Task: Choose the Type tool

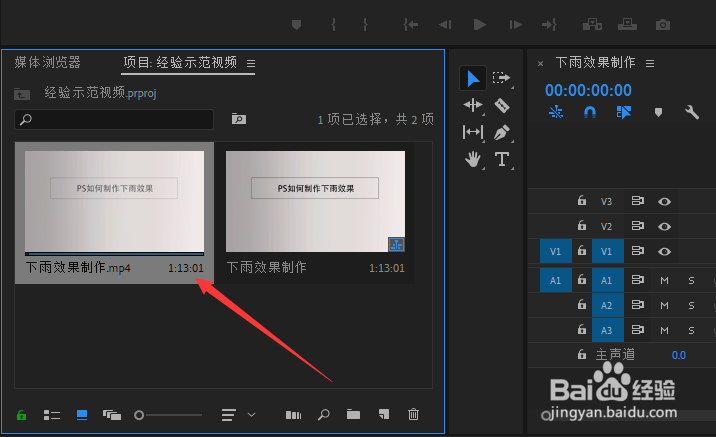Action: (502, 159)
